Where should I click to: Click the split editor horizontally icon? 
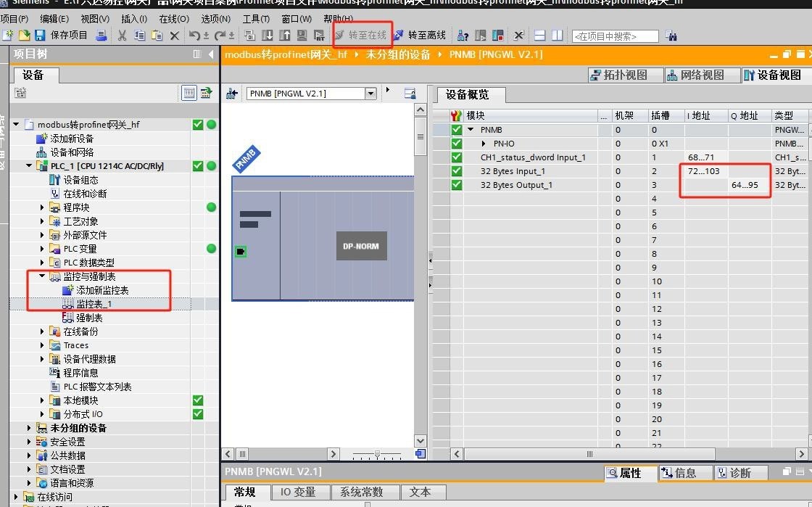point(539,35)
